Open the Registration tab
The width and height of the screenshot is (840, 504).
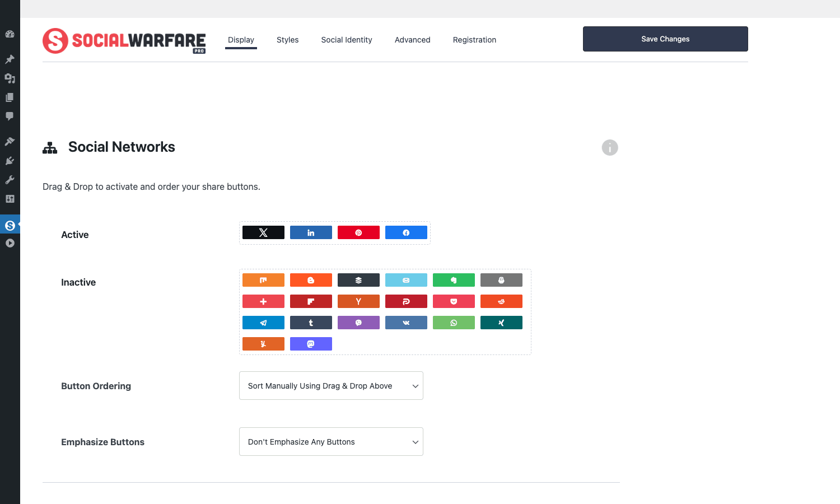click(474, 40)
